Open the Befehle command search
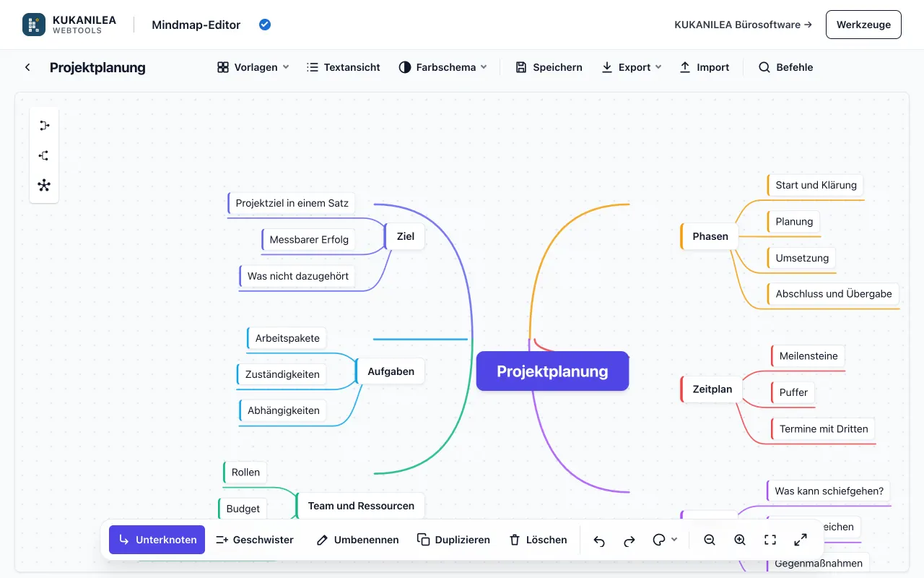924x578 pixels. click(x=786, y=67)
